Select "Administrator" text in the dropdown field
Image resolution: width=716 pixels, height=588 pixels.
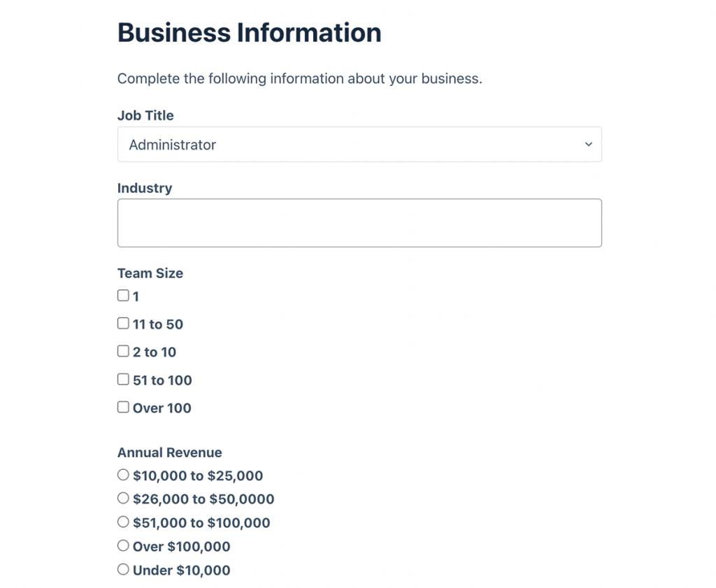pyautogui.click(x=172, y=144)
